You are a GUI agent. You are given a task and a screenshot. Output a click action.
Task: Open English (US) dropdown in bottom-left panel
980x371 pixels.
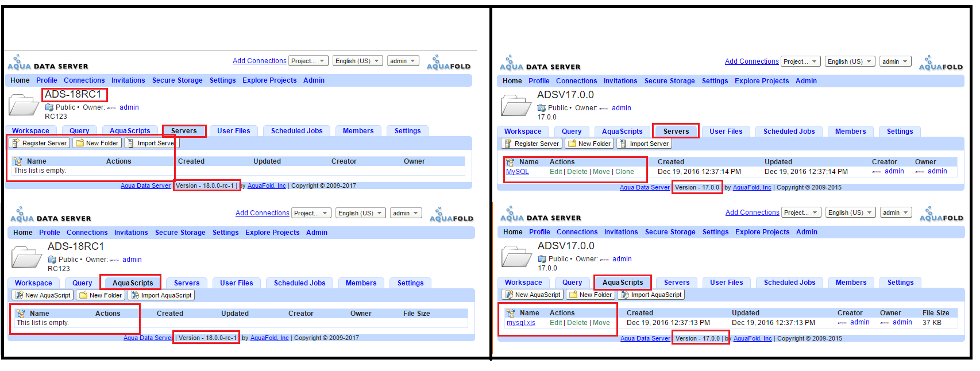(361, 213)
